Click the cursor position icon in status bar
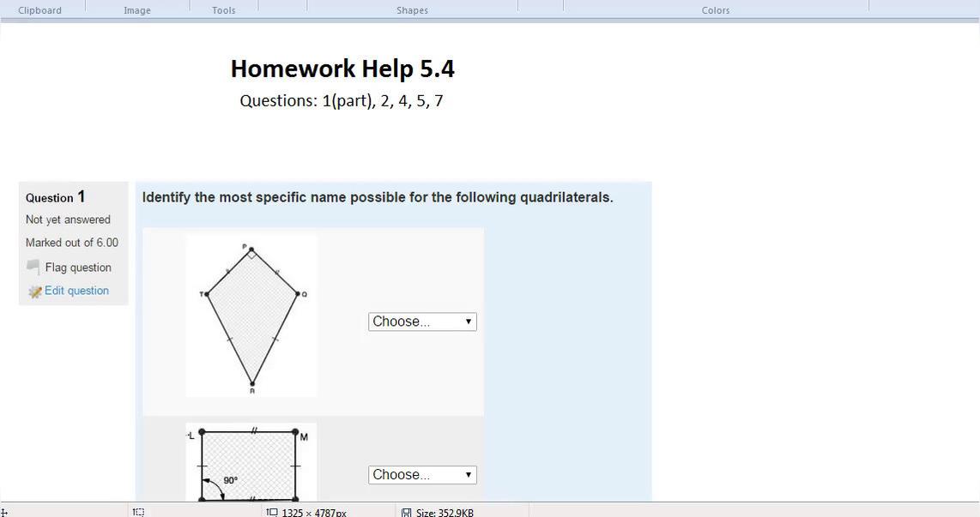This screenshot has width=980, height=517. click(3, 513)
